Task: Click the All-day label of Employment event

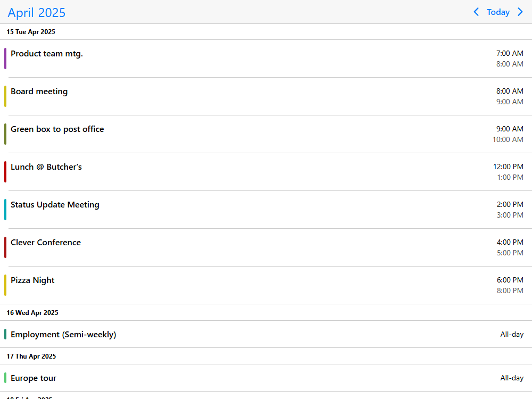Action: point(512,334)
